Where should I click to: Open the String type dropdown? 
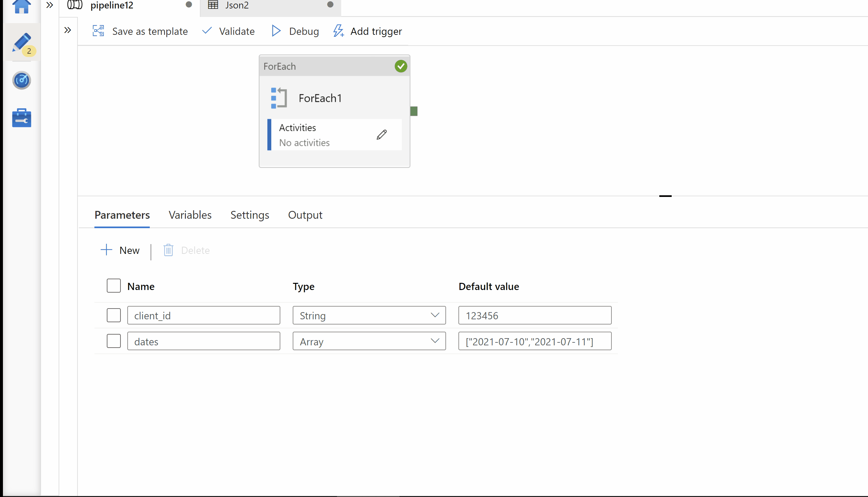[369, 315]
